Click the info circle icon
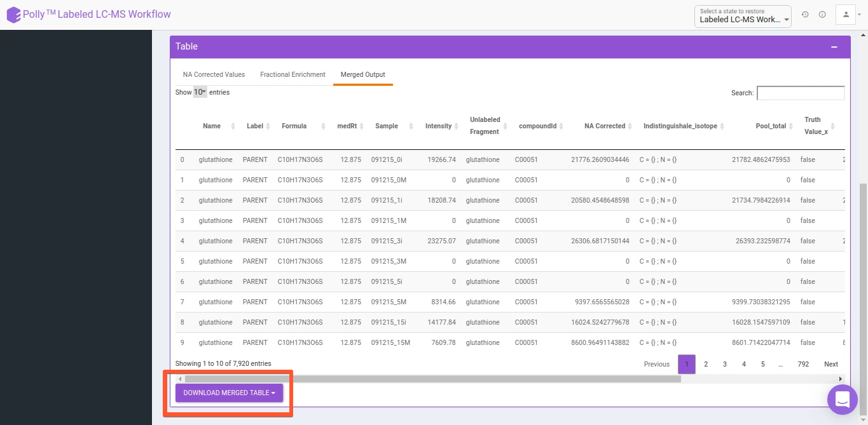The image size is (868, 425). [822, 14]
